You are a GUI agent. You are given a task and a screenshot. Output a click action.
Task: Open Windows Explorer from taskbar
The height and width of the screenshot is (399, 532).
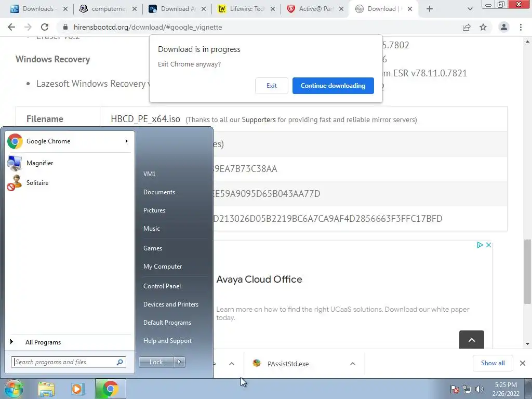(46, 389)
